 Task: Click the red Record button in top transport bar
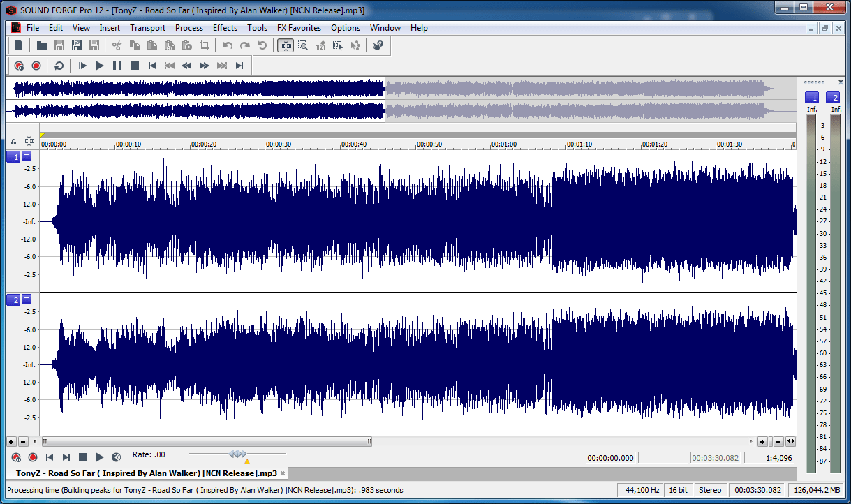tap(36, 66)
